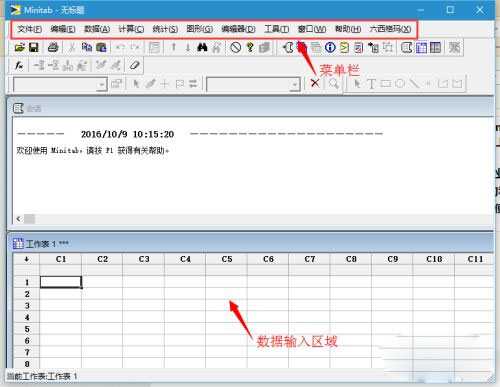This screenshot has width=500, height=387.
Task: Click the Find binoculars icon
Action: [x=202, y=47]
